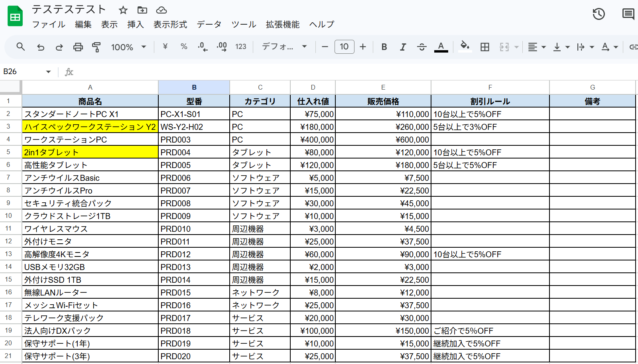Expand the name box dropdown arrow
Image resolution: width=638 pixels, height=364 pixels.
[x=48, y=72]
